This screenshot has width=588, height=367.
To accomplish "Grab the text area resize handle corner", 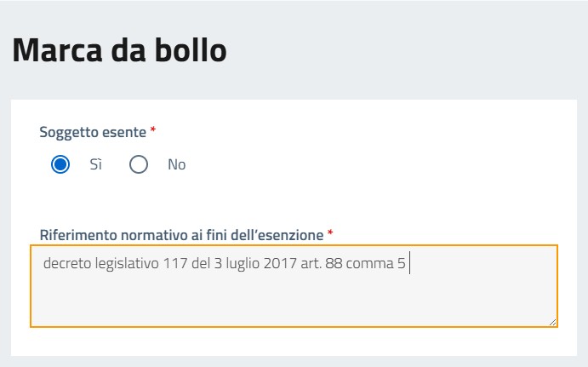I will (x=552, y=322).
